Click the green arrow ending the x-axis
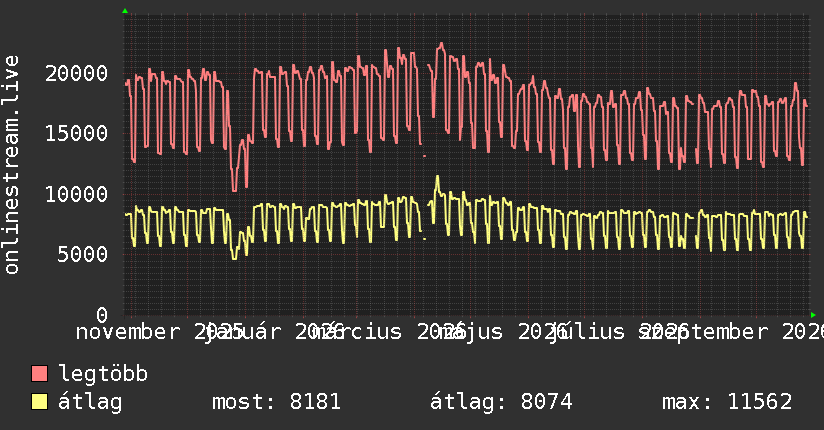Screen dimensions: 824x430 tap(813, 315)
